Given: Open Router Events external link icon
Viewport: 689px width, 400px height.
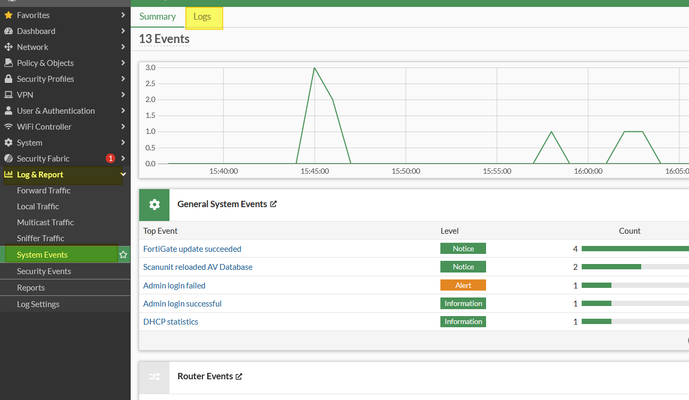Looking at the screenshot, I should pos(238,377).
